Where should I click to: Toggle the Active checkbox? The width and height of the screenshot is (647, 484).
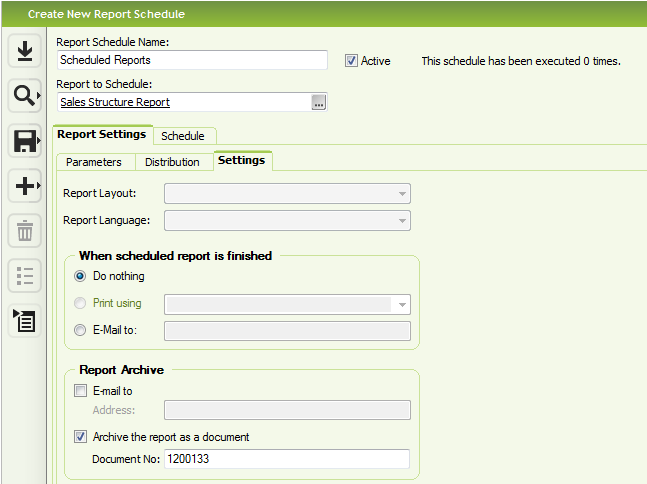point(351,61)
